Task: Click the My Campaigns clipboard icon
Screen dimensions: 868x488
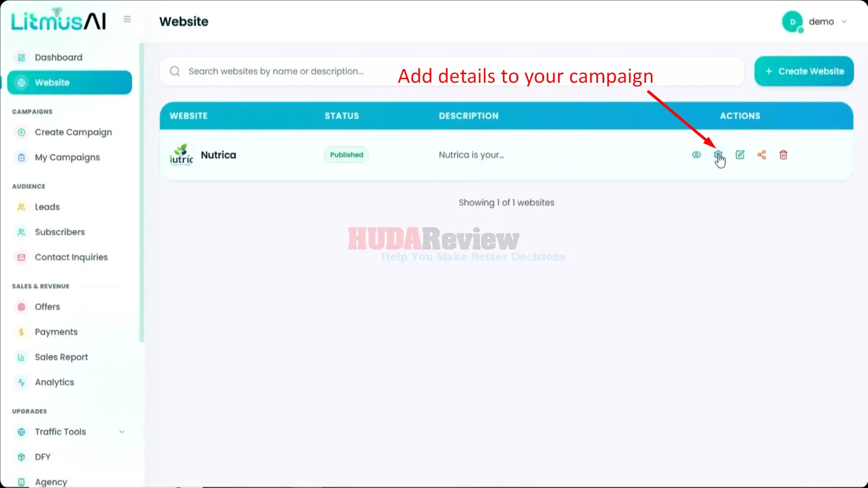Action: [21, 157]
